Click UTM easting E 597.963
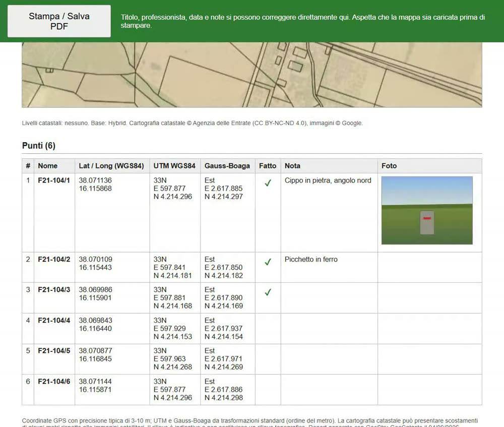The width and height of the screenshot is (504, 427). (x=170, y=359)
